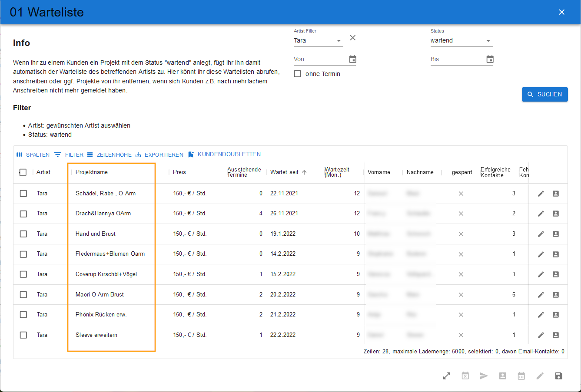Sort by Ausstehende Termine column

(244, 172)
